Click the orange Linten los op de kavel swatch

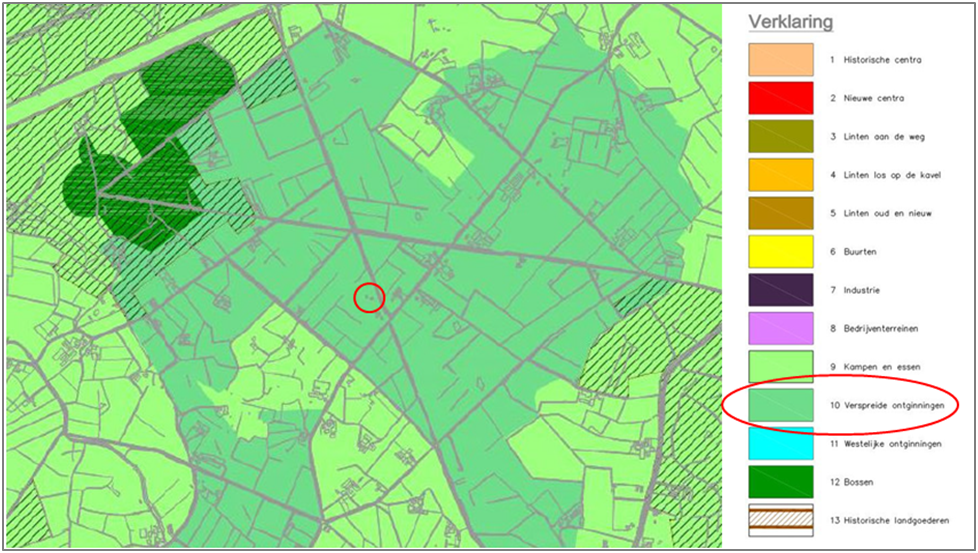tap(781, 175)
